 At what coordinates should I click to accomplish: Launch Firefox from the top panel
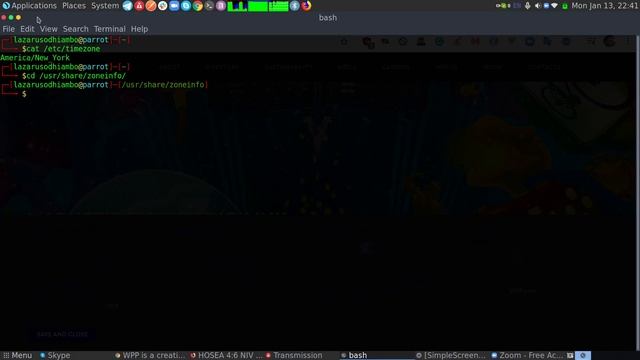(x=307, y=6)
